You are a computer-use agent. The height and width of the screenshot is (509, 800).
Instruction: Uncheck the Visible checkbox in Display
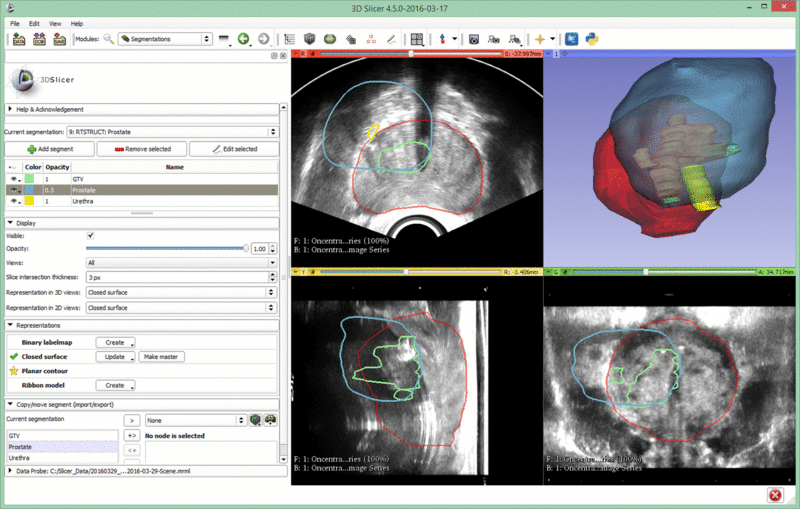(x=90, y=236)
